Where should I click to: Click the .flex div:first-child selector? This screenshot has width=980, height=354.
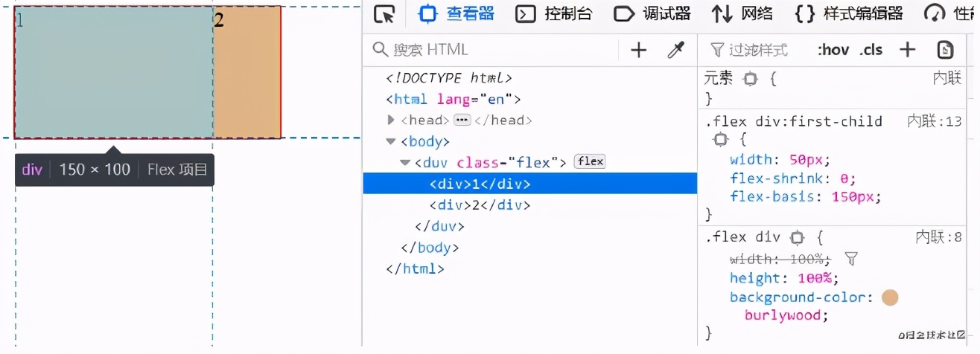point(794,121)
